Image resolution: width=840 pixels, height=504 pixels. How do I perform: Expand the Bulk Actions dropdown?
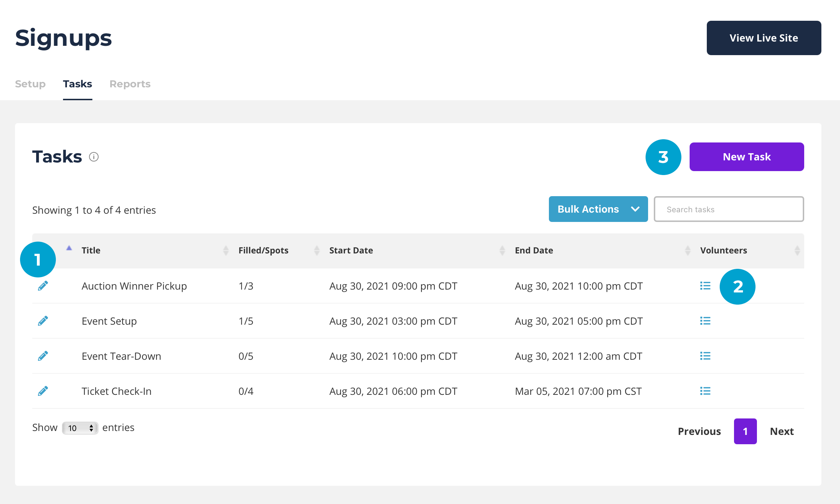coord(598,209)
